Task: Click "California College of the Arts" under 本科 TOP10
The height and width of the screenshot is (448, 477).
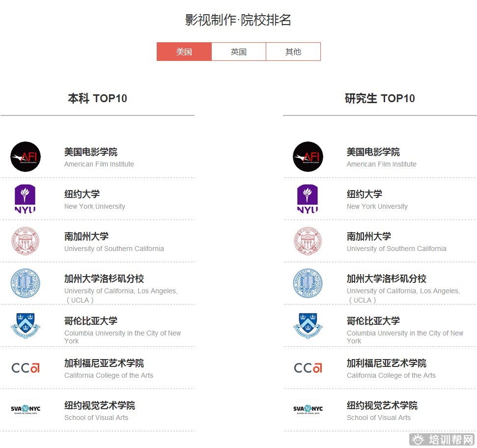Action: click(x=109, y=376)
